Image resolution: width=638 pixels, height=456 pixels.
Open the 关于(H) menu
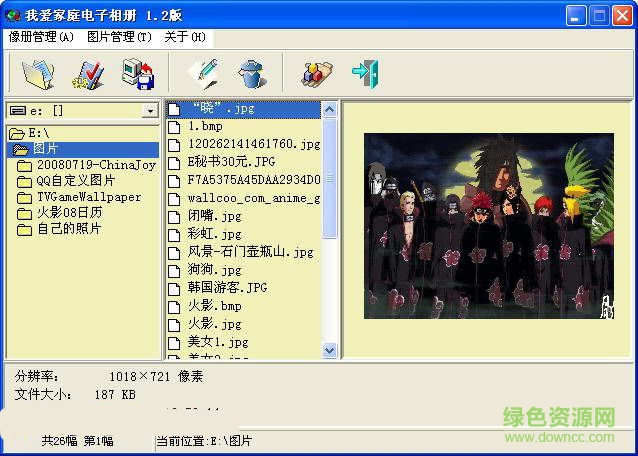[185, 37]
